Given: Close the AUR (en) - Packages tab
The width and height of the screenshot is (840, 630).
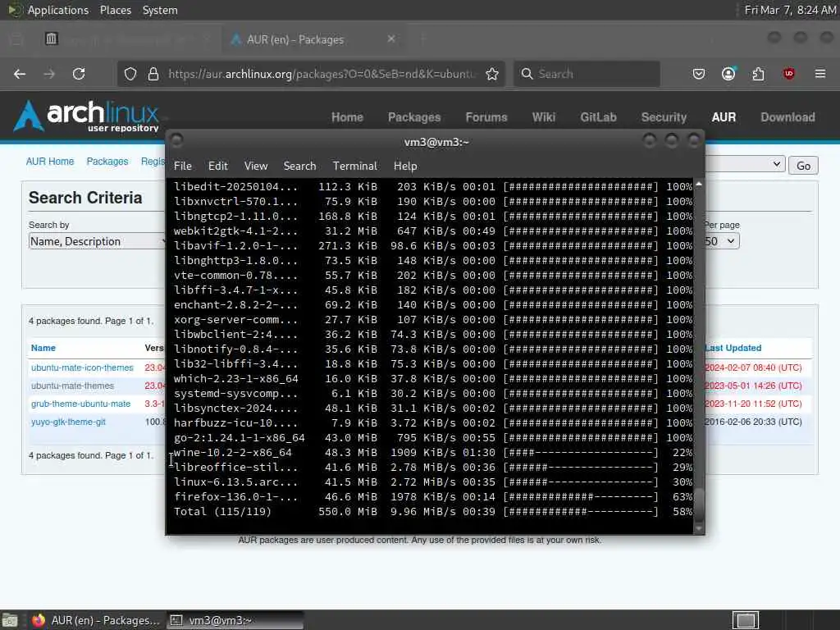Looking at the screenshot, I should pyautogui.click(x=391, y=39).
